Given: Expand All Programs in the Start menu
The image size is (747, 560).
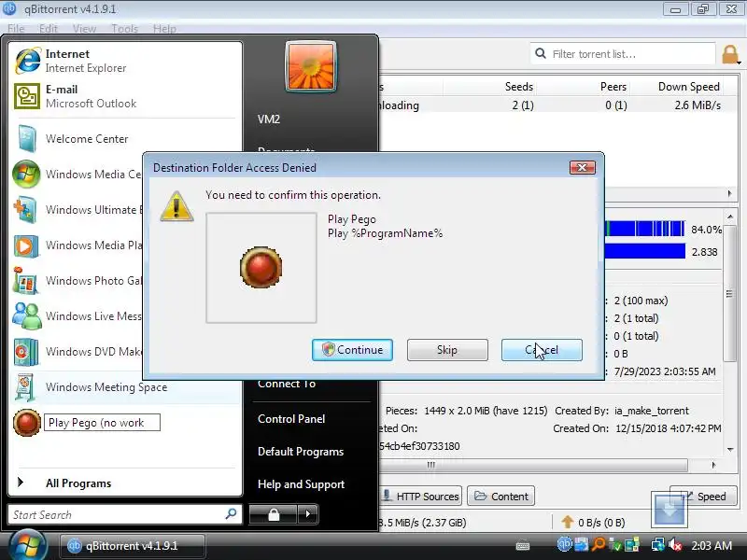Looking at the screenshot, I should tap(78, 483).
